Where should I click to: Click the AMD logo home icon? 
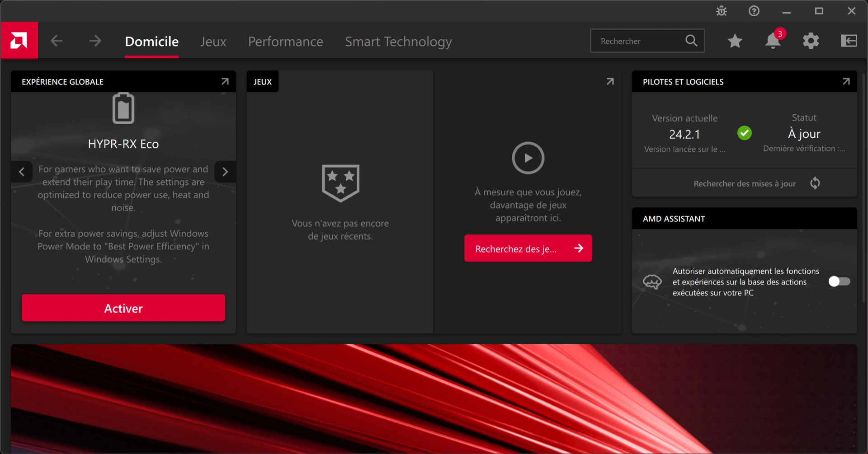tap(19, 41)
